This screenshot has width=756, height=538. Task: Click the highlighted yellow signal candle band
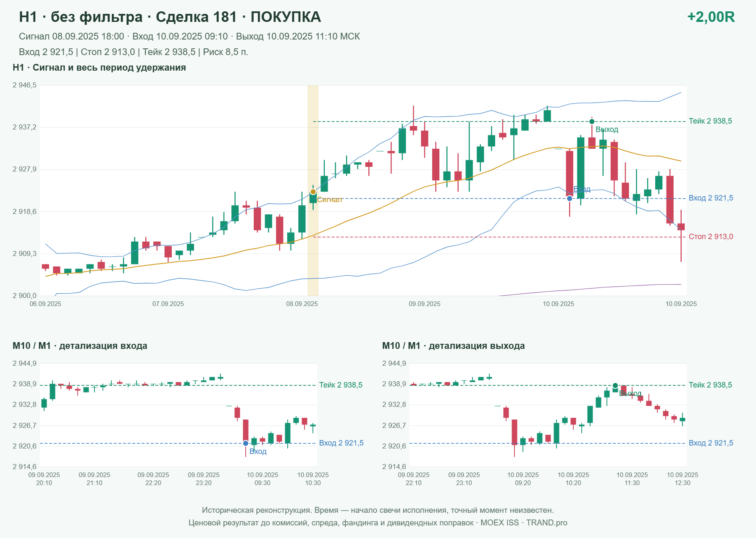click(313, 190)
